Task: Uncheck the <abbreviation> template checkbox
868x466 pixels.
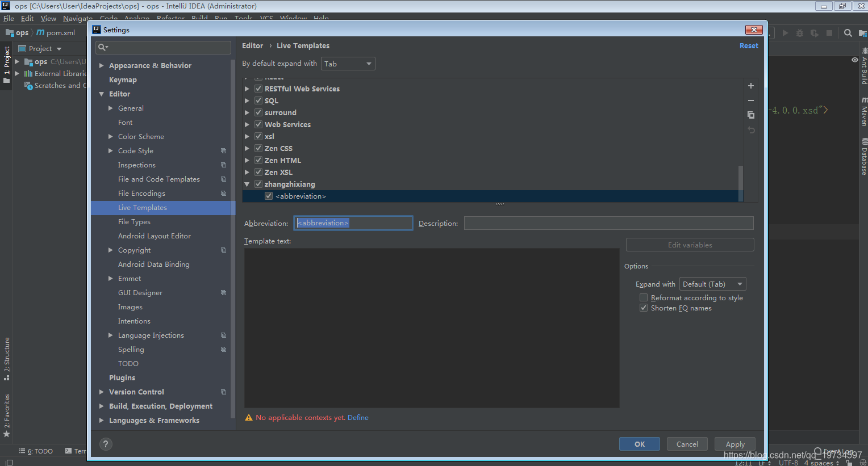Action: click(269, 196)
